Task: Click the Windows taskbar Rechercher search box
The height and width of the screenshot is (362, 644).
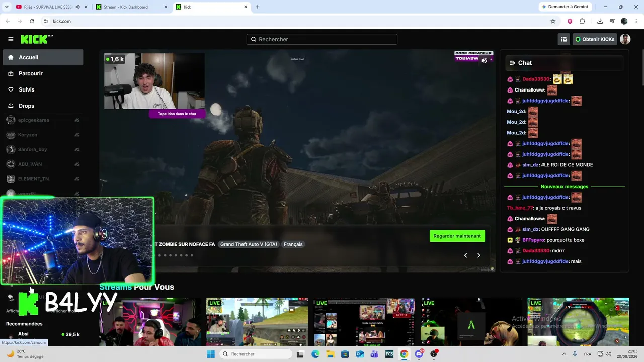Action: 256,354
